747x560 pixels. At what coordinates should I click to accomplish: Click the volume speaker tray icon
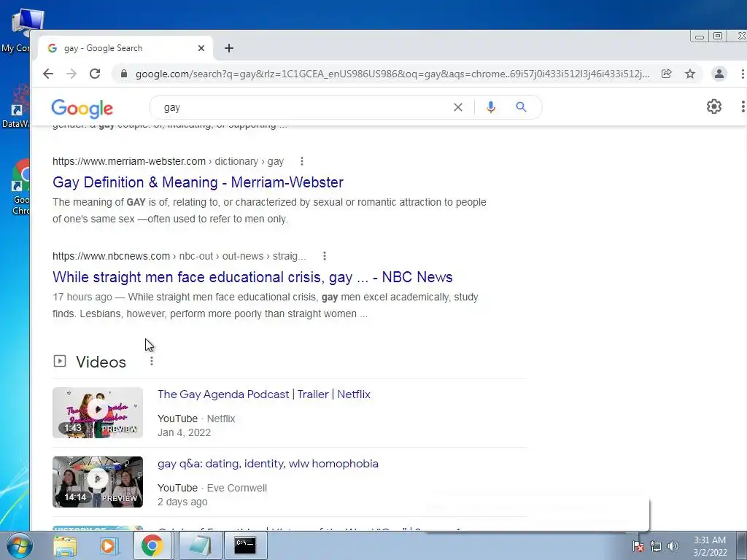673,546
